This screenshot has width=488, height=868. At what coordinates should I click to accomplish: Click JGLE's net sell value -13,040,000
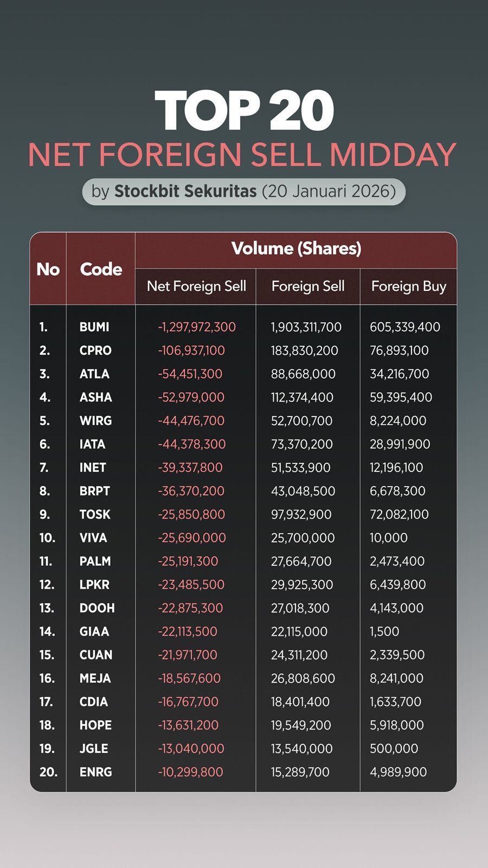pyautogui.click(x=191, y=749)
